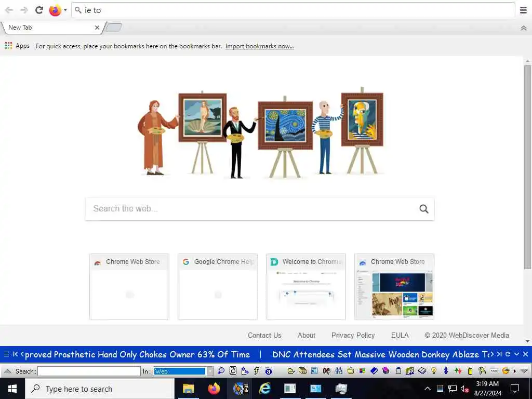Click the browser's forward arrow
Image resolution: width=532 pixels, height=399 pixels.
[x=24, y=10]
